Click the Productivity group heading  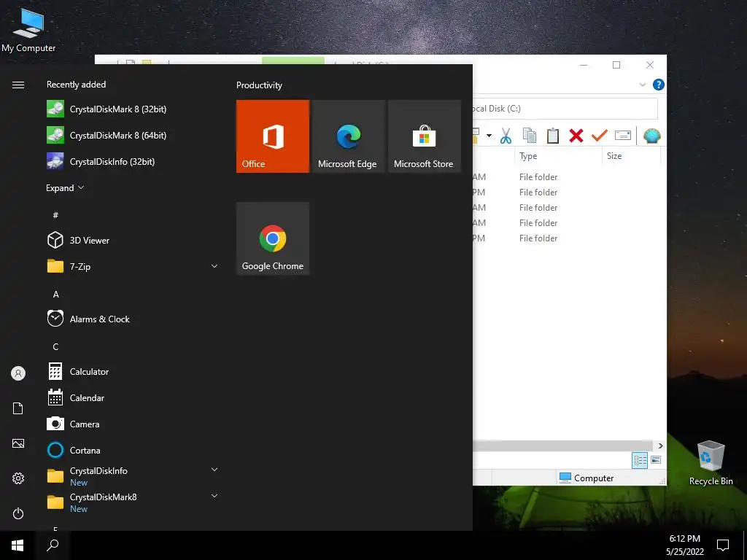[259, 85]
